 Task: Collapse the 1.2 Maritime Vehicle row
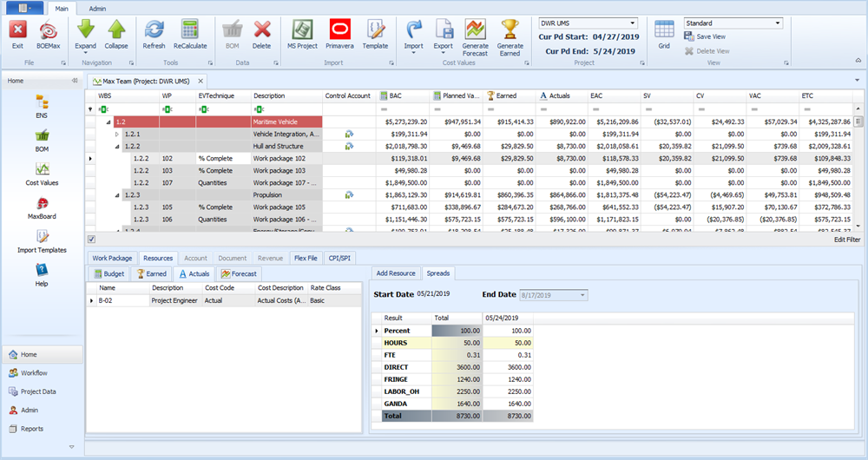tap(107, 122)
